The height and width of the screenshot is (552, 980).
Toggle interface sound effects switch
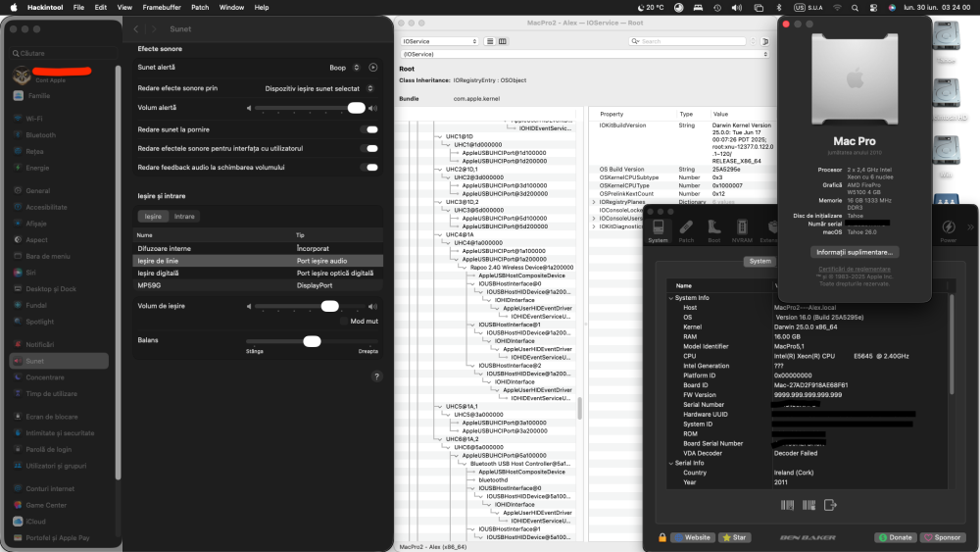click(371, 148)
